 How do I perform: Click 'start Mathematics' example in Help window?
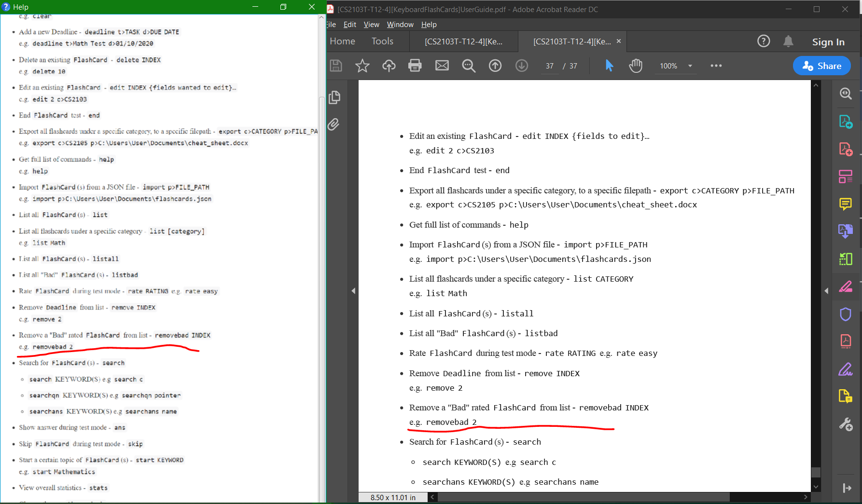[64, 472]
